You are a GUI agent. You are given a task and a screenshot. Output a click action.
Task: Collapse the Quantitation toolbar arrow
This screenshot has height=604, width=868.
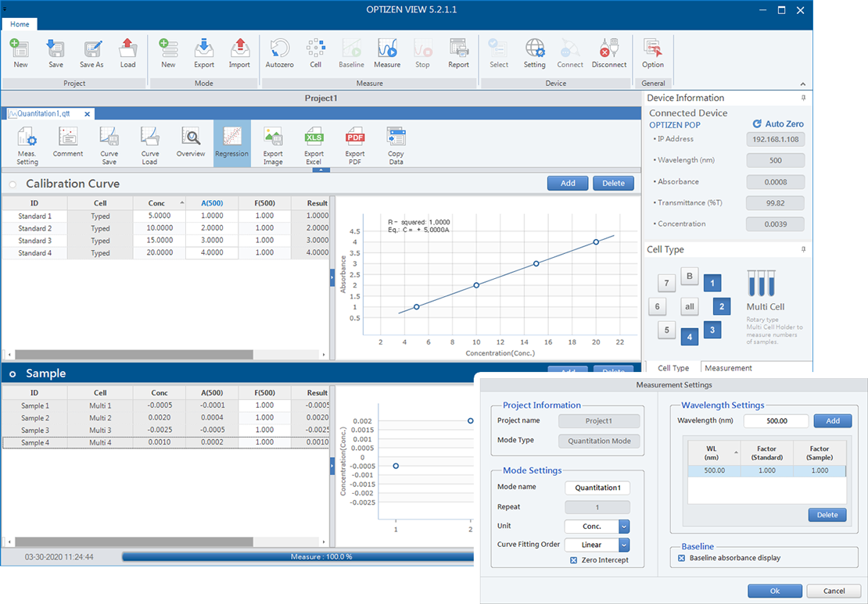click(x=321, y=170)
